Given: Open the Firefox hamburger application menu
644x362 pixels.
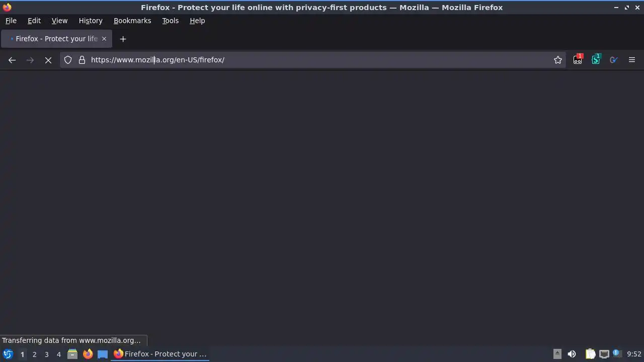Looking at the screenshot, I should tap(632, 60).
